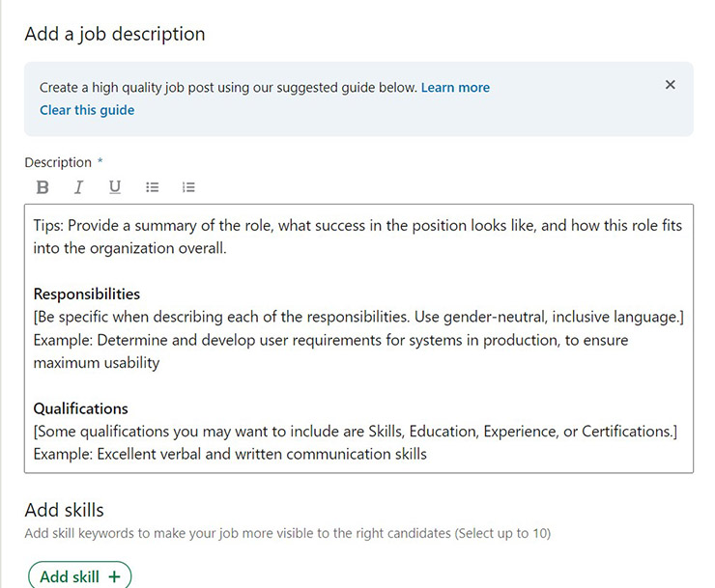Insert a numbered list in description
715x588 pixels.
coord(188,187)
